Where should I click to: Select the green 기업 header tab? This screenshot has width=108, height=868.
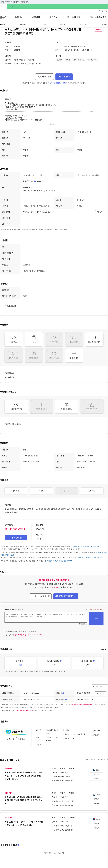pyautogui.click(x=13, y=6)
